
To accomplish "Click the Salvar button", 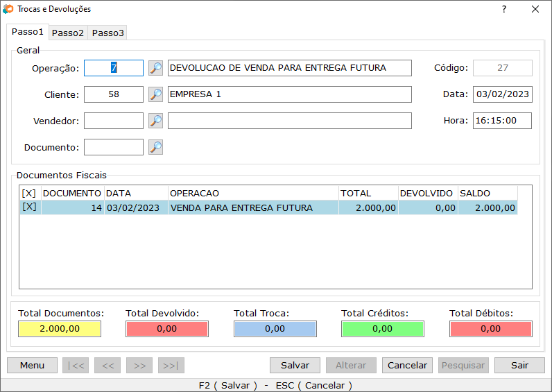I will (x=295, y=365).
